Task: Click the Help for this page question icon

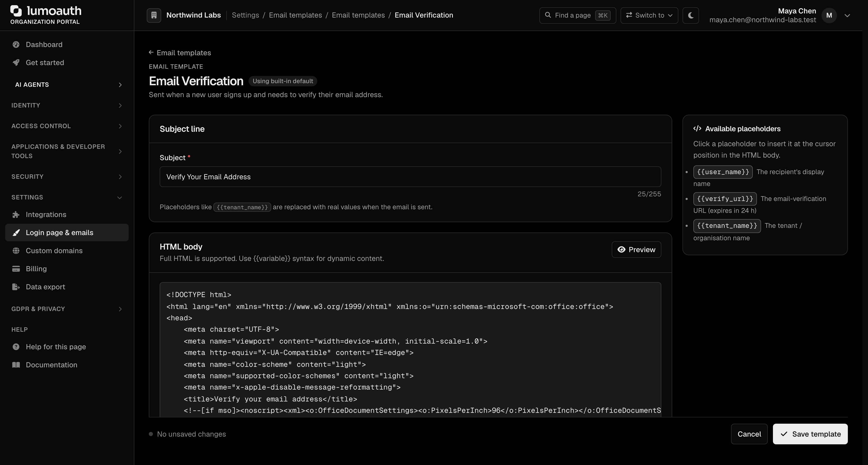Action: point(16,347)
